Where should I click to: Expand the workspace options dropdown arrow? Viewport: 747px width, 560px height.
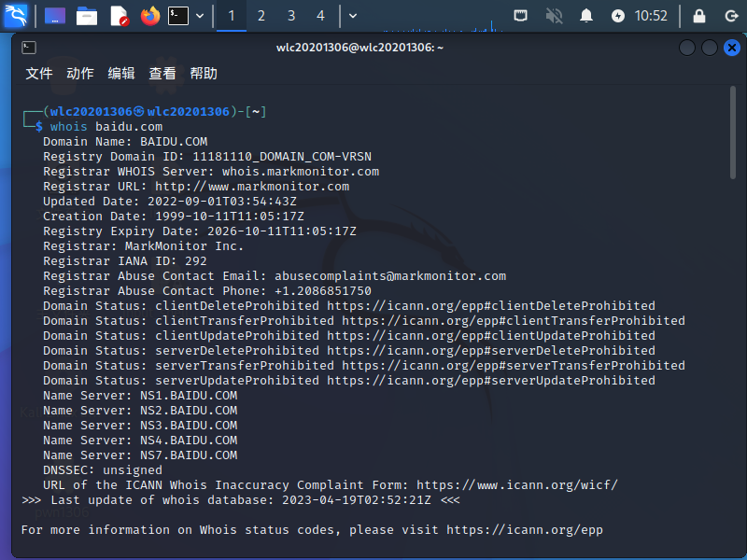(353, 16)
